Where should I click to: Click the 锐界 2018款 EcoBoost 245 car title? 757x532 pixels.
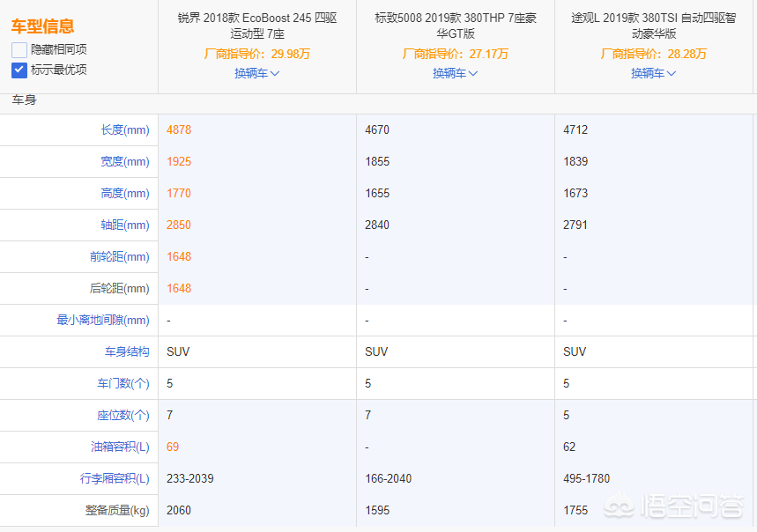point(257,26)
